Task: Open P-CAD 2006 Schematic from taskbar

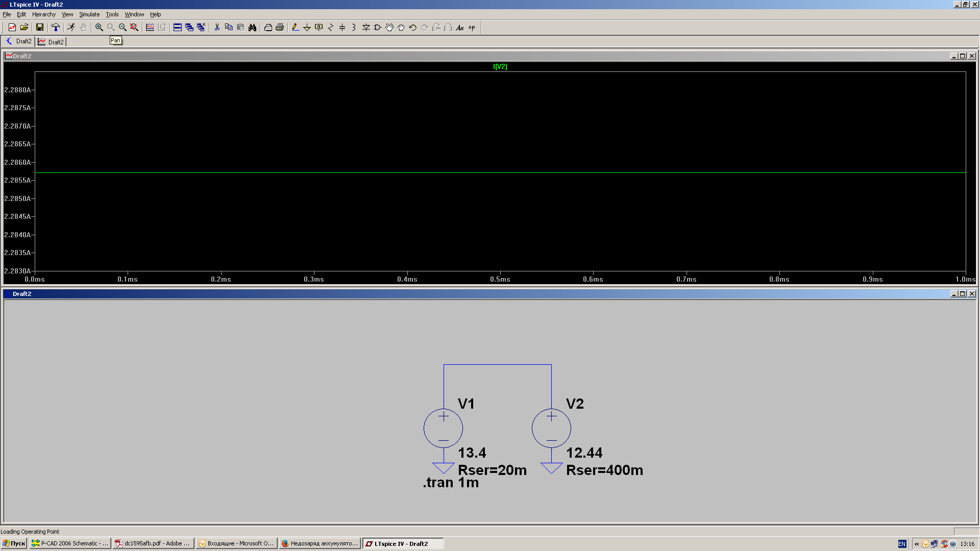Action: click(70, 543)
